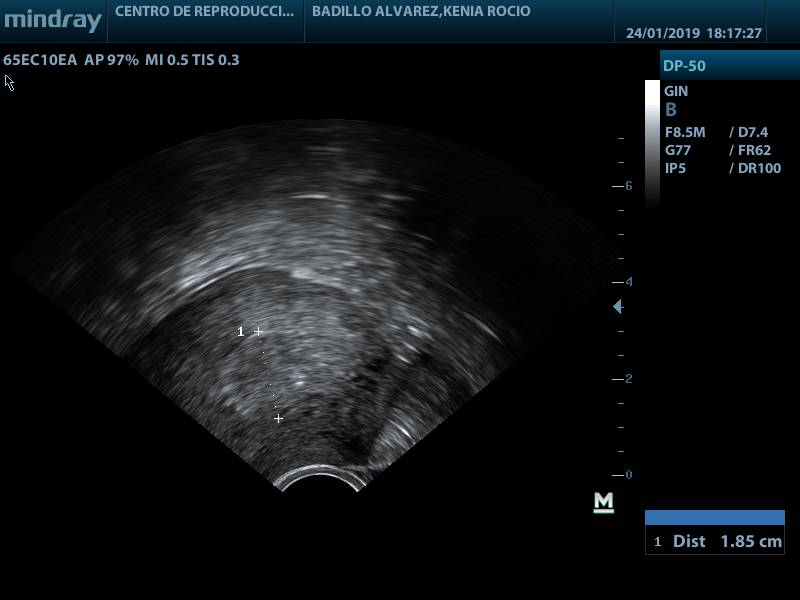Click the mindray logo
Image resolution: width=800 pixels, height=600 pixels.
(x=52, y=20)
